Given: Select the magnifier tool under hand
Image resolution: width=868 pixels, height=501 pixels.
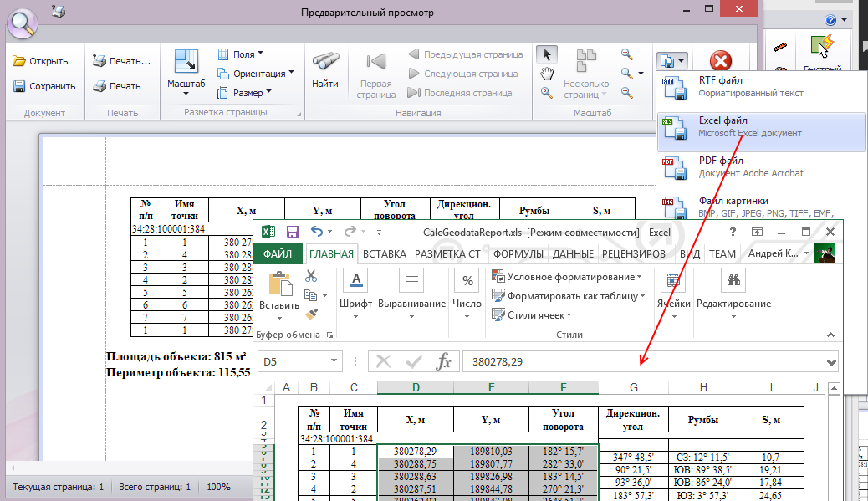Looking at the screenshot, I should coord(547,93).
